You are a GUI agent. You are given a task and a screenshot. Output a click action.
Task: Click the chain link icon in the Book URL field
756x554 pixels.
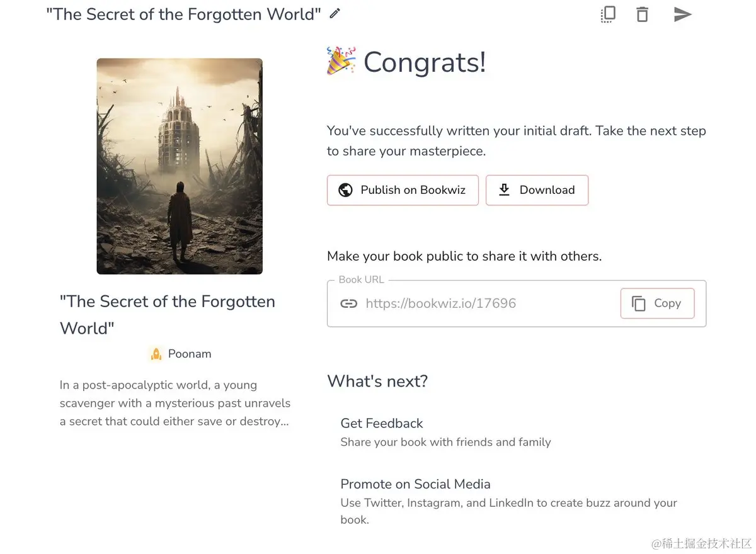pos(348,303)
